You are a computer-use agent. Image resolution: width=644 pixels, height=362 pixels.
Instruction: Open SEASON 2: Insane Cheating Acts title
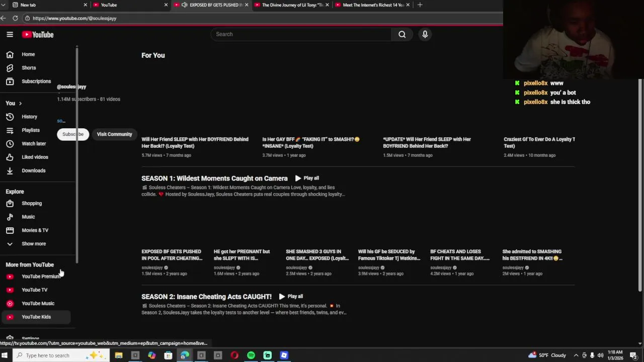pos(206,297)
